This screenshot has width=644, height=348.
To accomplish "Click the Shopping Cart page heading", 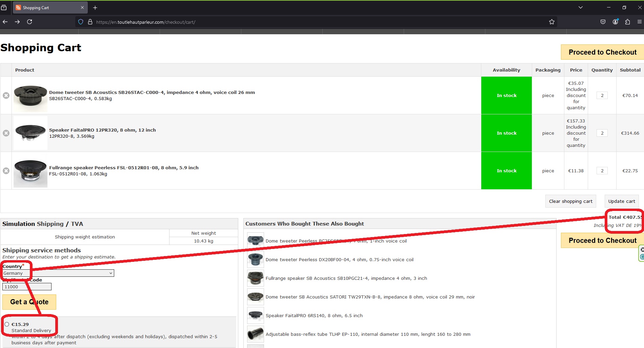I will 41,47.
